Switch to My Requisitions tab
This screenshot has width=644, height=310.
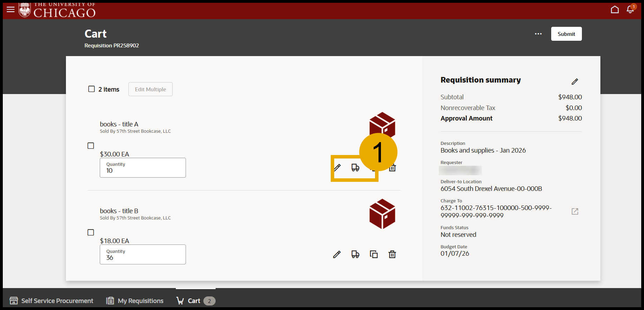pyautogui.click(x=135, y=301)
